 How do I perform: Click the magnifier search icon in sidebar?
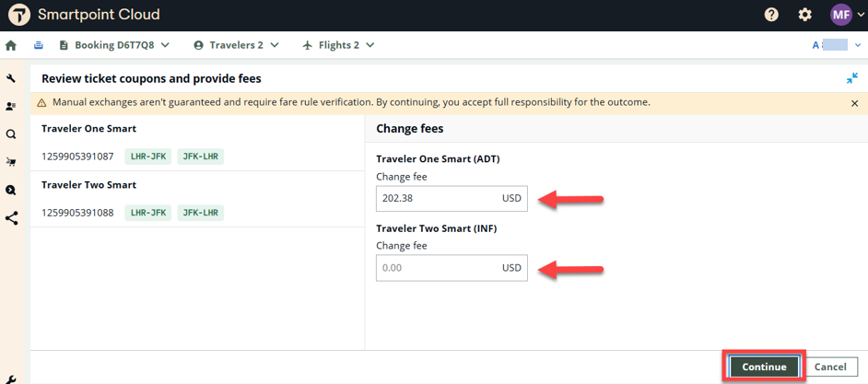tap(11, 134)
